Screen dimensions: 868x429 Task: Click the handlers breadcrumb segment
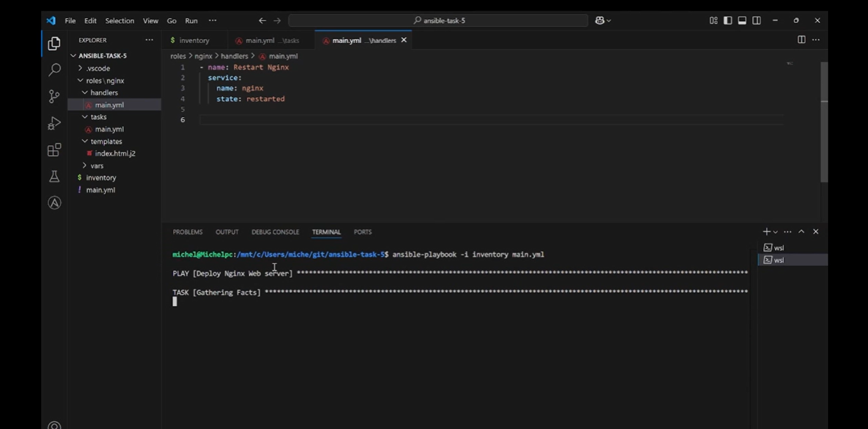pos(234,56)
